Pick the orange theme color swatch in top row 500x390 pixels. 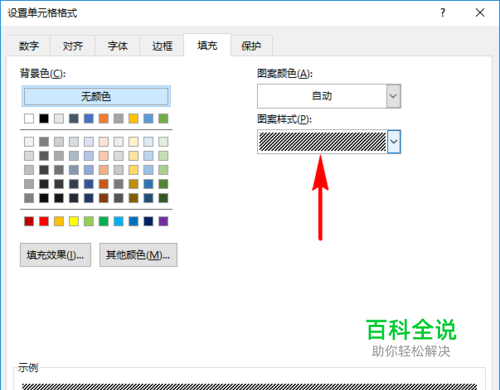click(x=104, y=118)
